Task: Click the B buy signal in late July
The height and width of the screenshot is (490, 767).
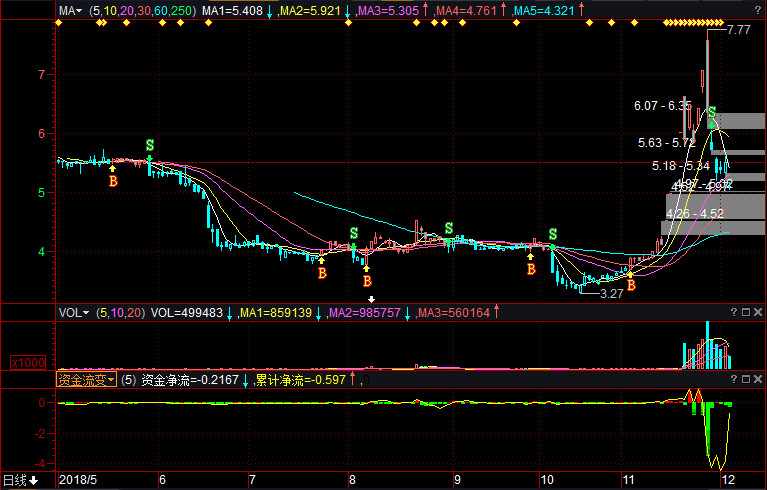Action: tap(322, 273)
